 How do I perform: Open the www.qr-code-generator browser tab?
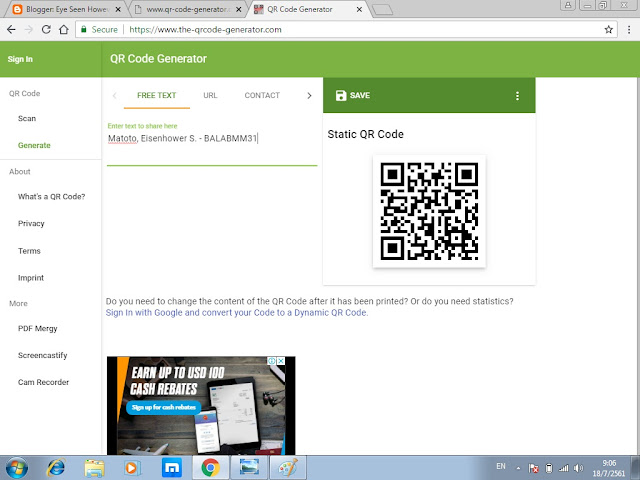188,9
